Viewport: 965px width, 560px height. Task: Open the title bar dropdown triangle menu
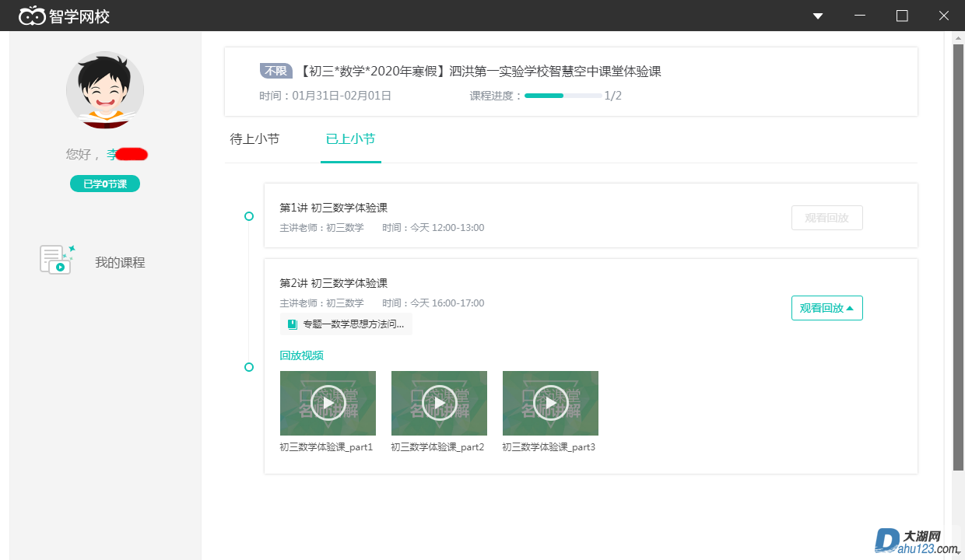tap(818, 16)
